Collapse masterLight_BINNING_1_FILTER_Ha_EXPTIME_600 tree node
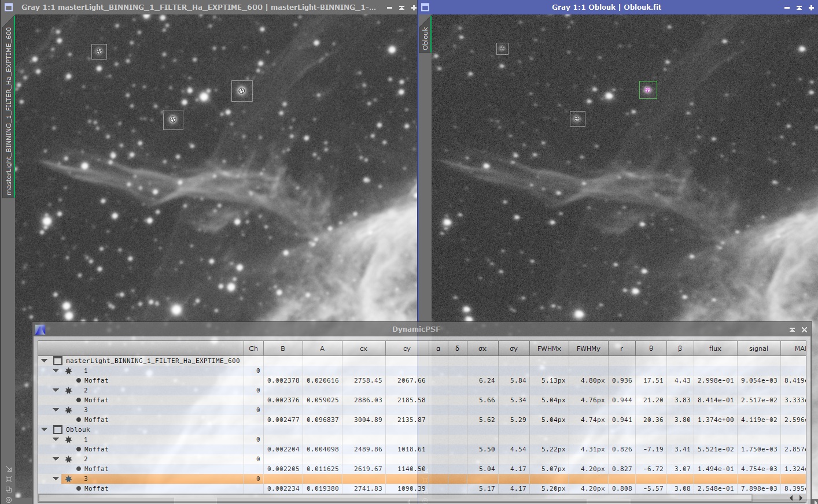 click(45, 361)
